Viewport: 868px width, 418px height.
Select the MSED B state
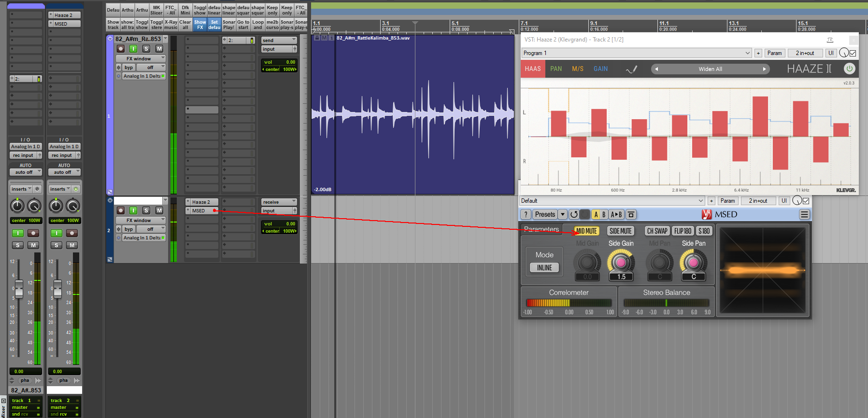tap(604, 214)
